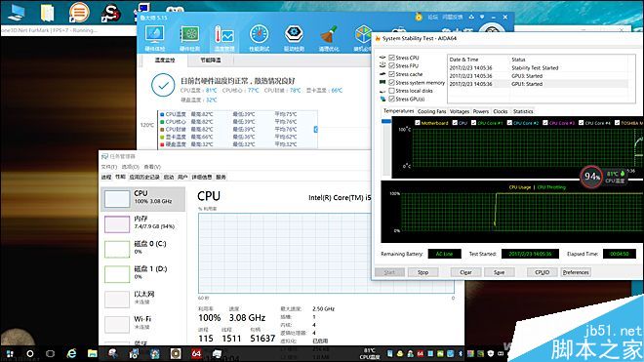Click the Stop button in AIDA64
The width and height of the screenshot is (644, 362).
coord(423,272)
